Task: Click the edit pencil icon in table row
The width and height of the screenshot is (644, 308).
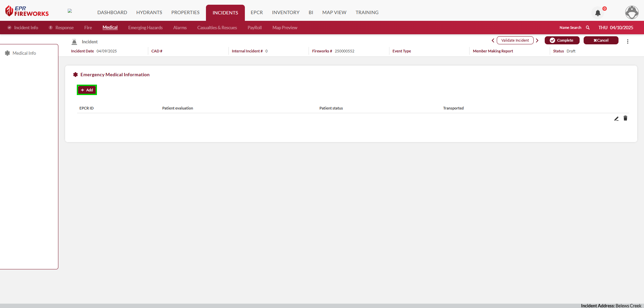Action: coord(616,119)
